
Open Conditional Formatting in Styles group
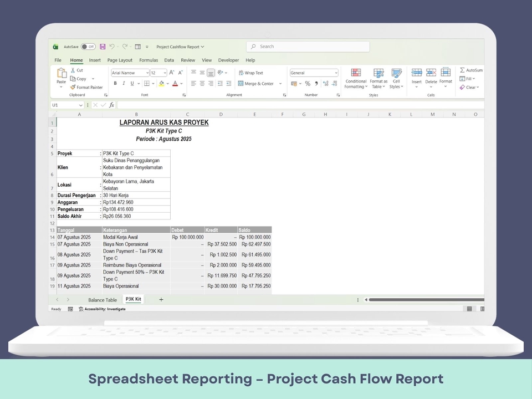(355, 78)
